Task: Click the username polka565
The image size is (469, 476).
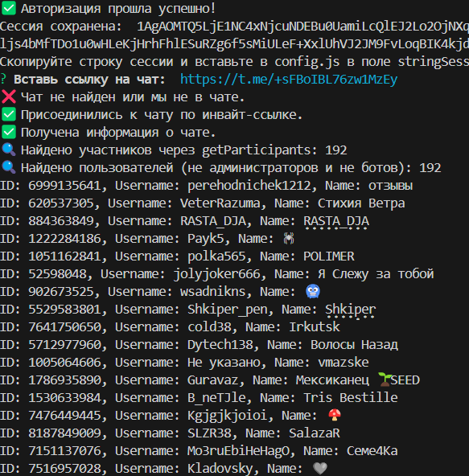Action: click(x=216, y=256)
